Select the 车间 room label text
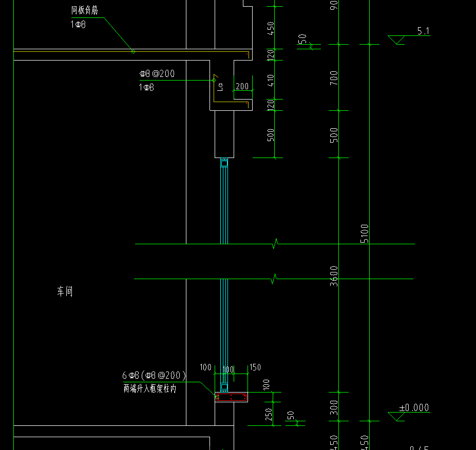Image resolution: width=476 pixels, height=450 pixels. (65, 291)
